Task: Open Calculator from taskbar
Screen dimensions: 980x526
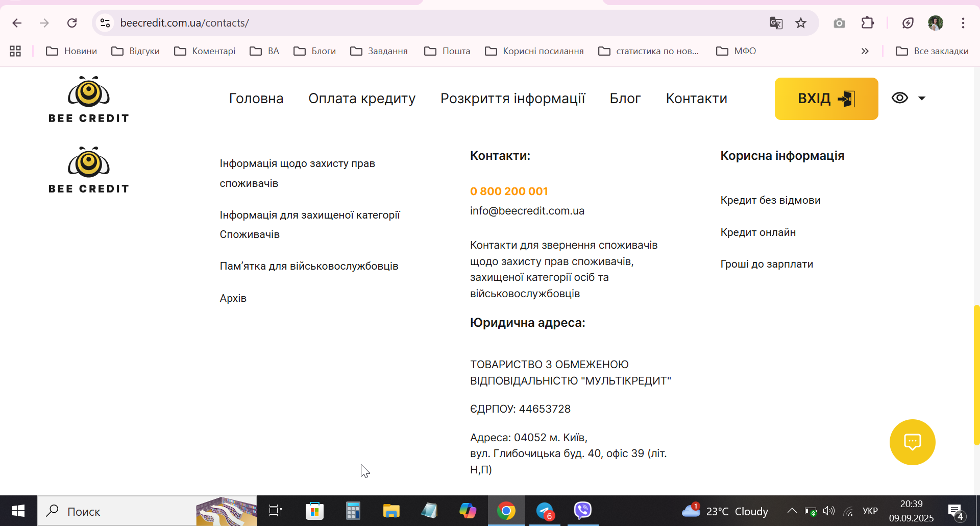Action: (x=353, y=511)
